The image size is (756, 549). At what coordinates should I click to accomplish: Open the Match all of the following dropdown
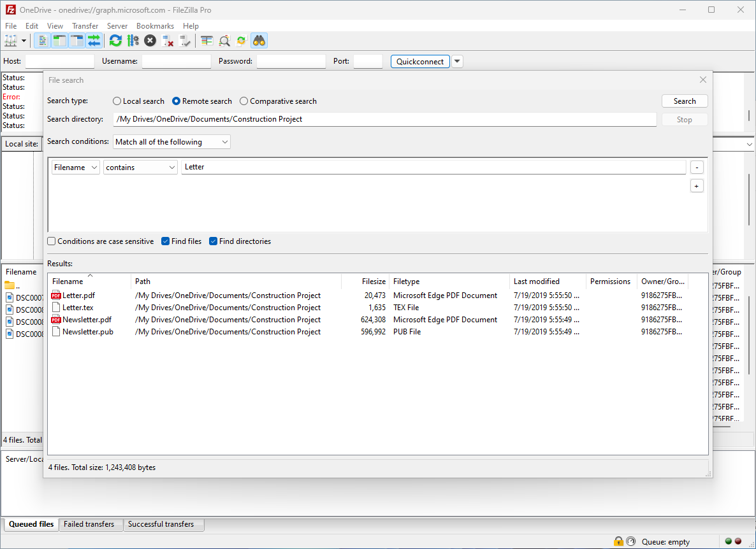pos(171,141)
